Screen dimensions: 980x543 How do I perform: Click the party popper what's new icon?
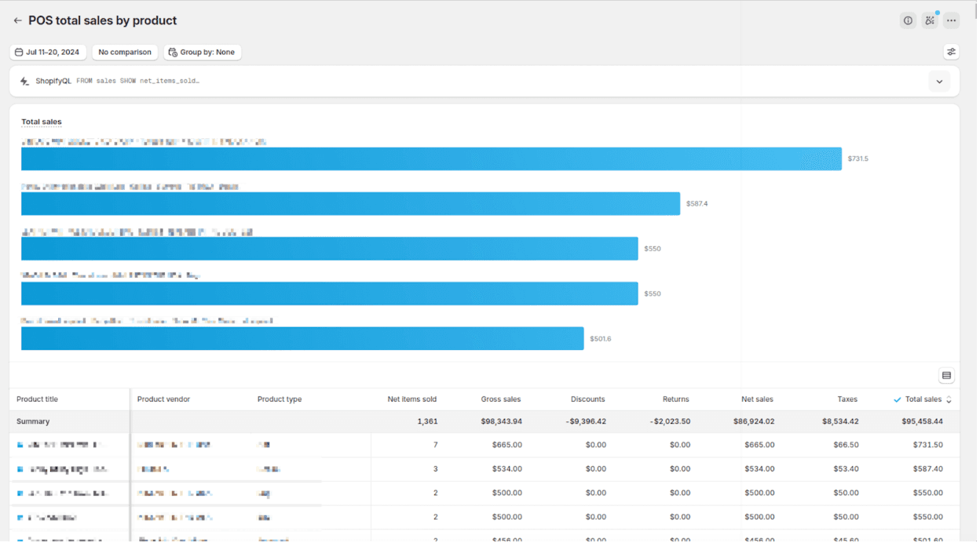(930, 20)
